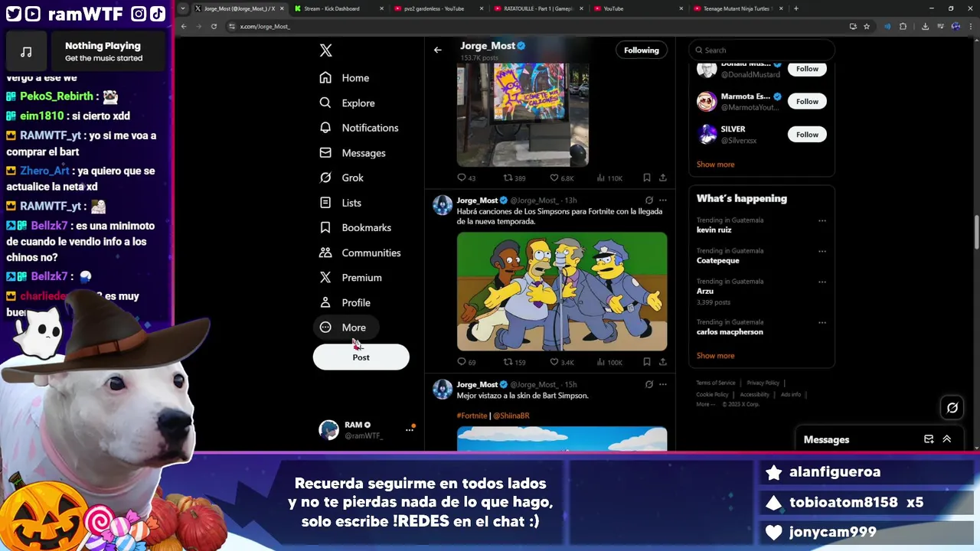Share the Bart graffiti post
The height and width of the screenshot is (551, 980).
663,178
